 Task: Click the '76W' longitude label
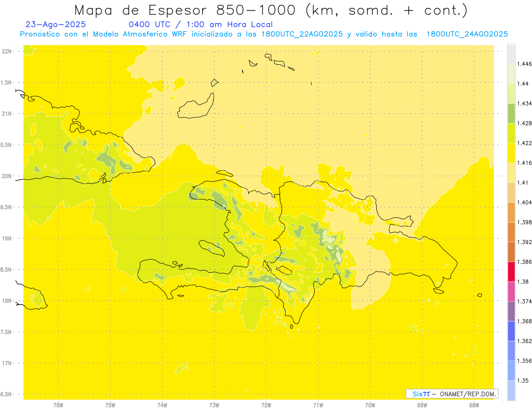coord(58,405)
